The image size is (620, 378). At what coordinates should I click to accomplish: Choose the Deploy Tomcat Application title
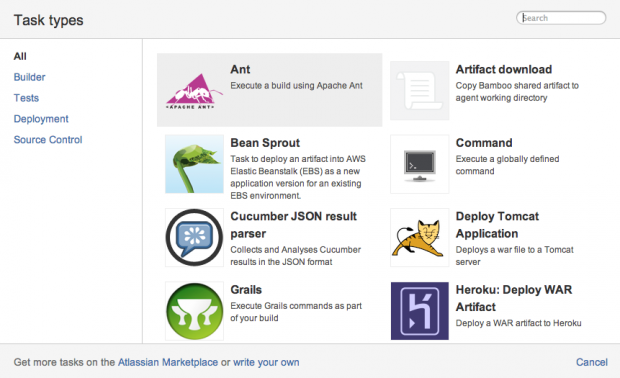(x=497, y=225)
